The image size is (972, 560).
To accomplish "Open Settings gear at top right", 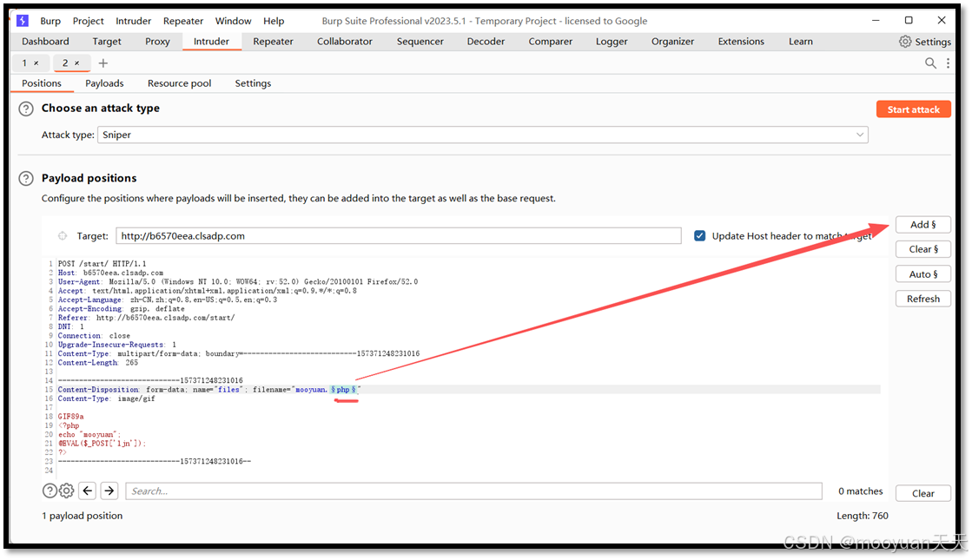I will (924, 42).
